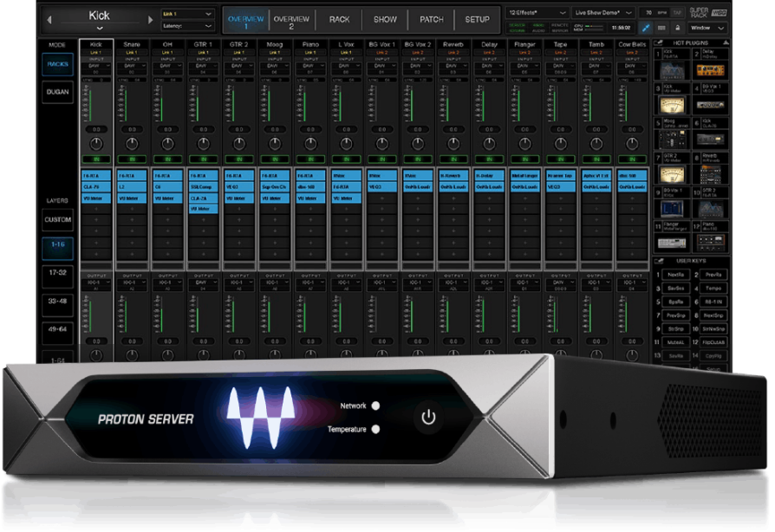Open hot plugin 11 Flanger thumbnail
Viewport: 775px width, 532px height.
(672, 243)
